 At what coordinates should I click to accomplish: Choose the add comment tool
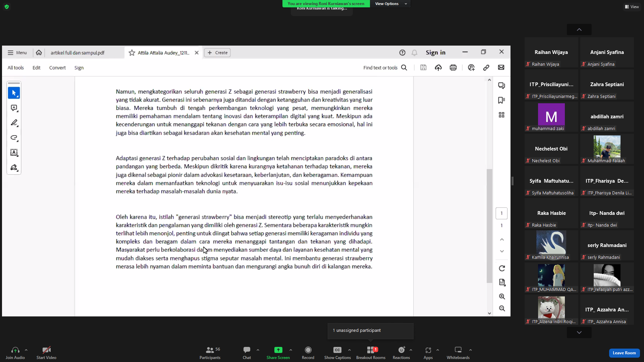(x=14, y=108)
